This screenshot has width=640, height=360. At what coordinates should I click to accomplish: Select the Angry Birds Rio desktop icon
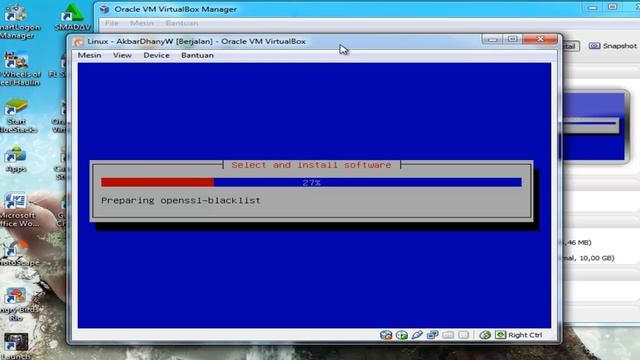click(x=18, y=304)
